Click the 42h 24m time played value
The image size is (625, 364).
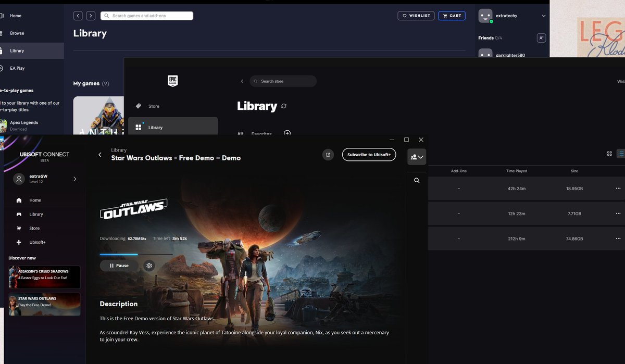pos(517,188)
